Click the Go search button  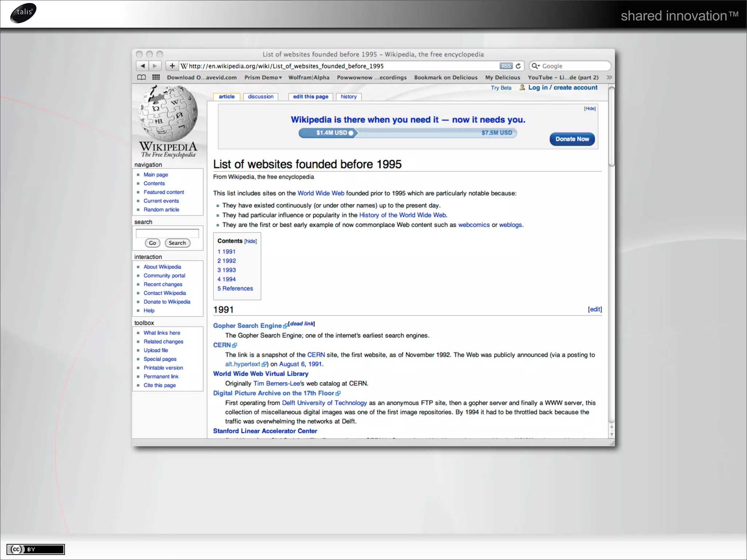point(152,243)
